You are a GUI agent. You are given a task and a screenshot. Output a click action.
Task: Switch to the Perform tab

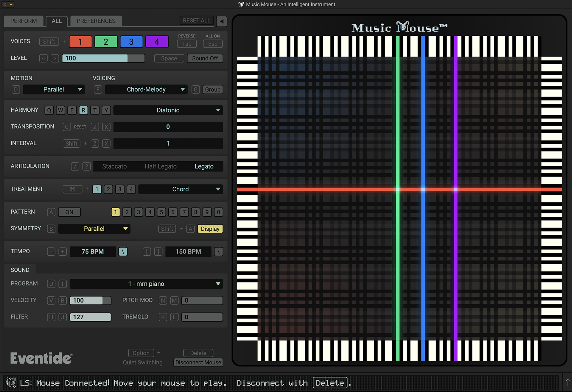[x=24, y=21]
